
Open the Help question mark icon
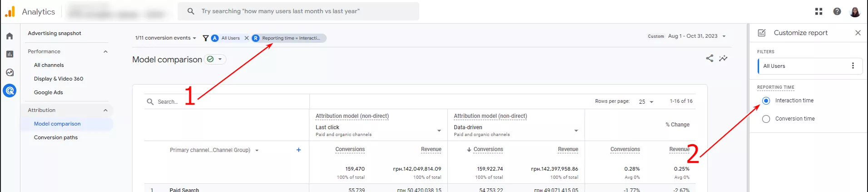[837, 11]
